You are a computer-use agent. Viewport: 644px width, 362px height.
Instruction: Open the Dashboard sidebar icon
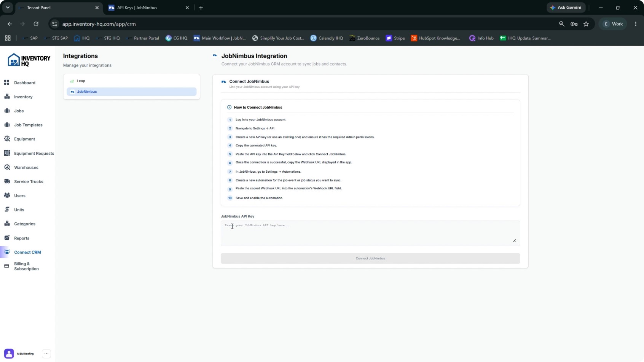[x=7, y=83]
